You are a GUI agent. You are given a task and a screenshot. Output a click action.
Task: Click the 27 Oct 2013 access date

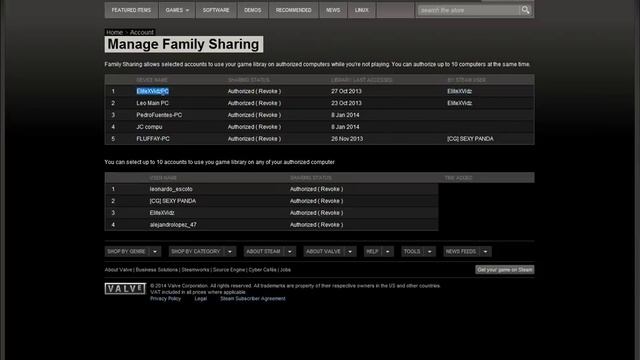click(346, 91)
